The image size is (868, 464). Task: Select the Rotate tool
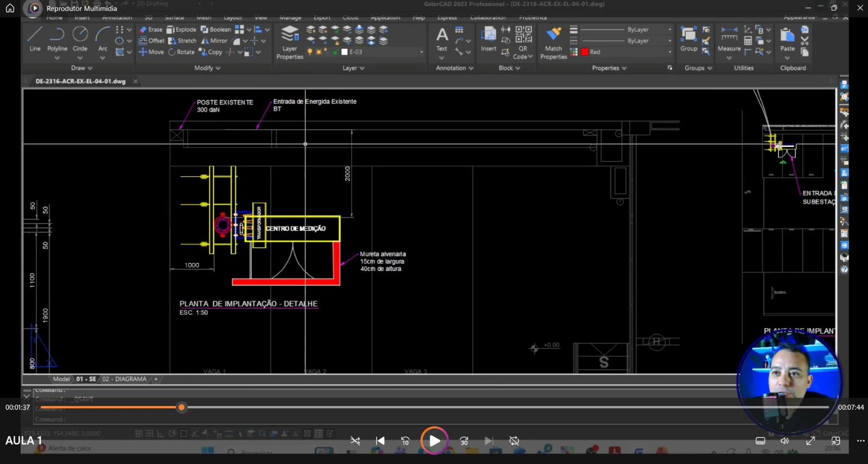181,52
